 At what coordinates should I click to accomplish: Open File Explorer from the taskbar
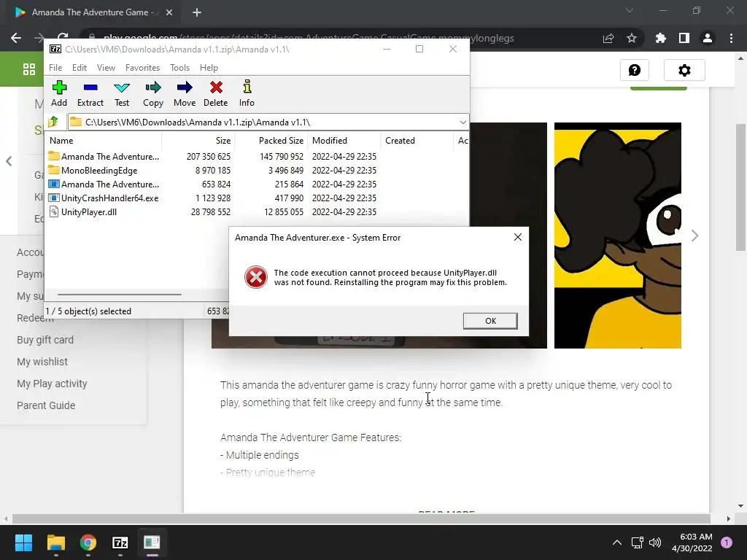point(55,542)
